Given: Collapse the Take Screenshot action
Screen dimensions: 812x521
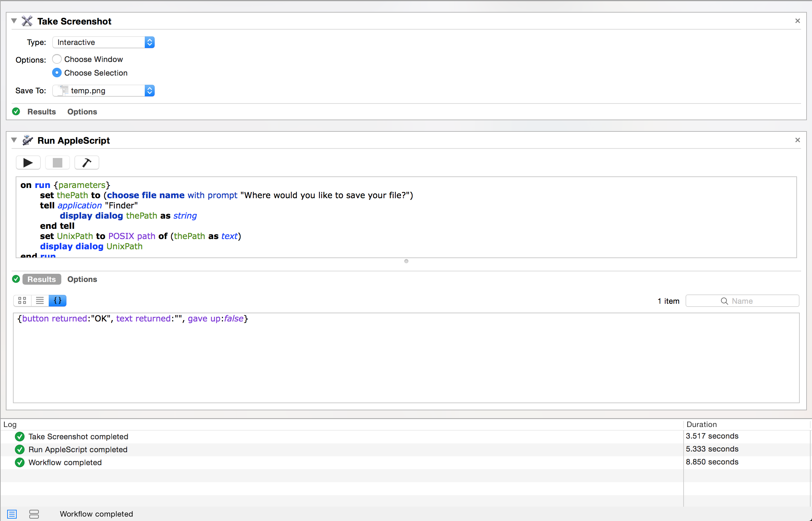Looking at the screenshot, I should click(14, 21).
